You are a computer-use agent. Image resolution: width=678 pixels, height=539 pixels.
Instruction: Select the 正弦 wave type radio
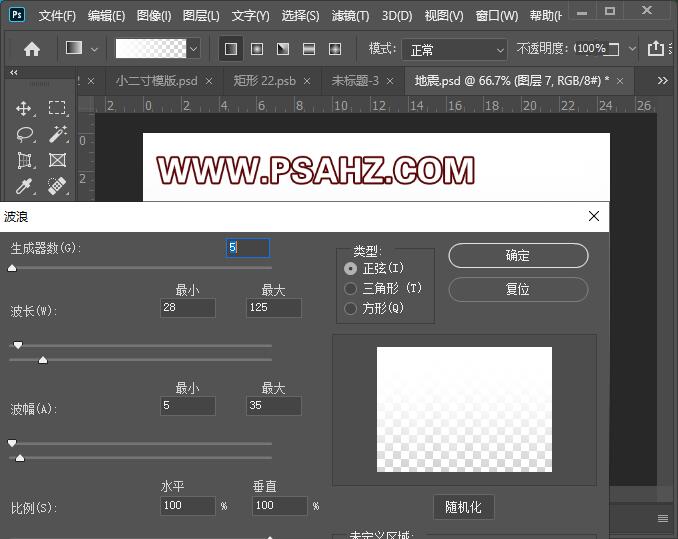point(350,269)
